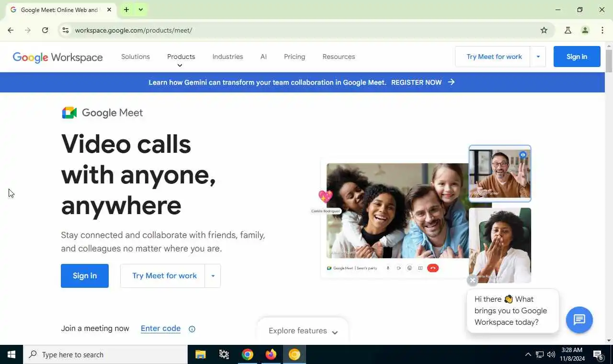Image resolution: width=613 pixels, height=364 pixels.
Task: Open the Solutions menu
Action: click(136, 57)
